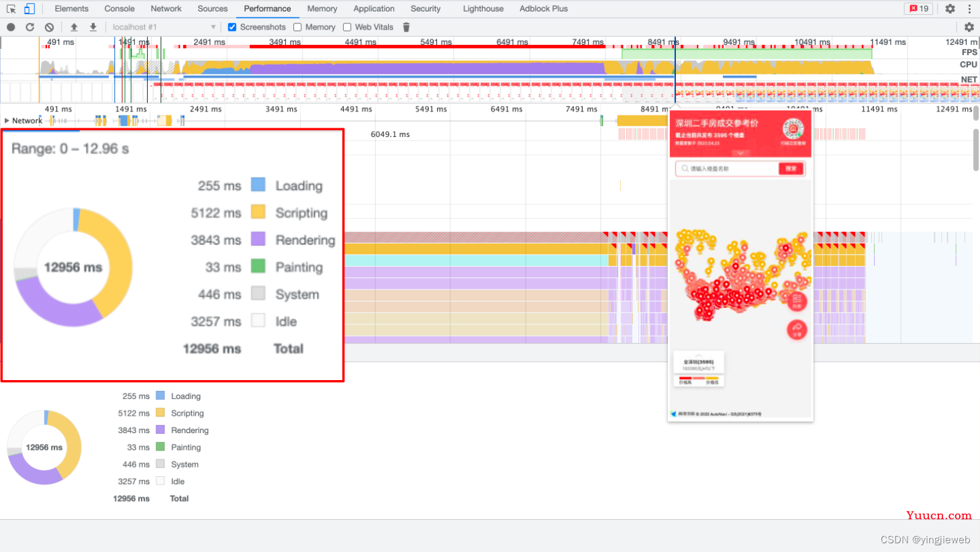The image size is (980, 552).
Task: Click the blue Loading color swatch in summary
Action: tap(160, 396)
